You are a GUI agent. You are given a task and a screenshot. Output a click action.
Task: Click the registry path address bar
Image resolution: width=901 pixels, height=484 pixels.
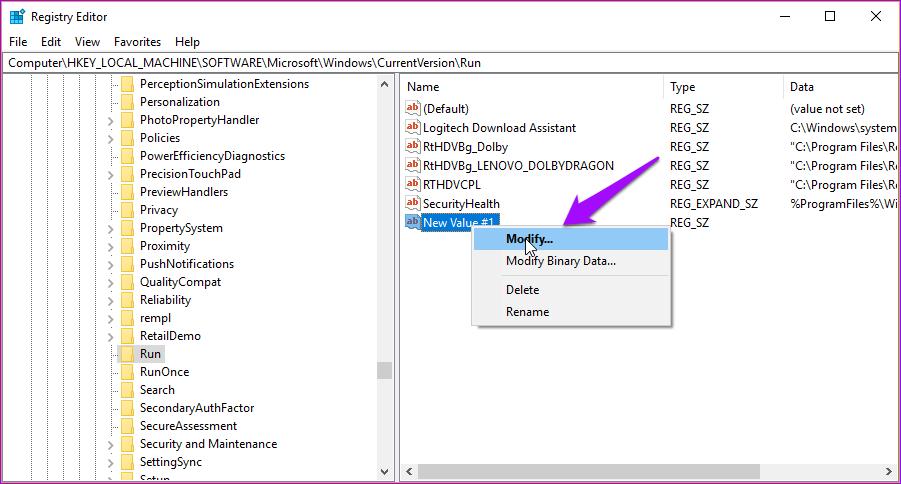coord(450,62)
